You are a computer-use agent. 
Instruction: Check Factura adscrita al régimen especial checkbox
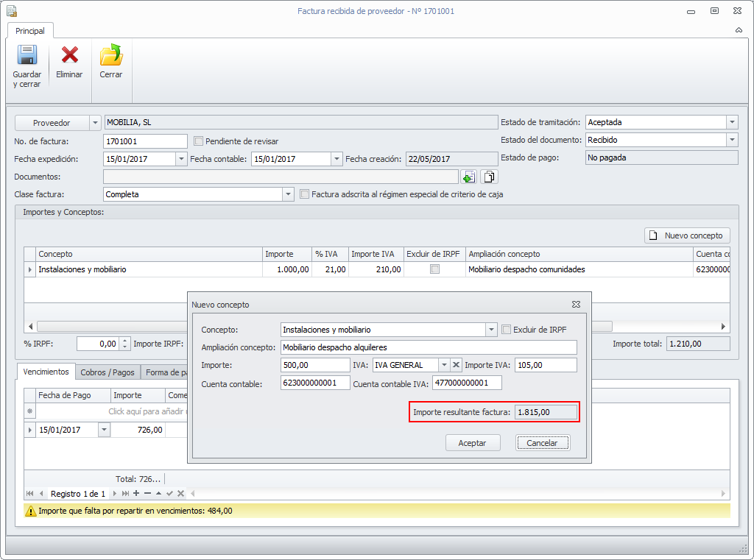coord(304,194)
